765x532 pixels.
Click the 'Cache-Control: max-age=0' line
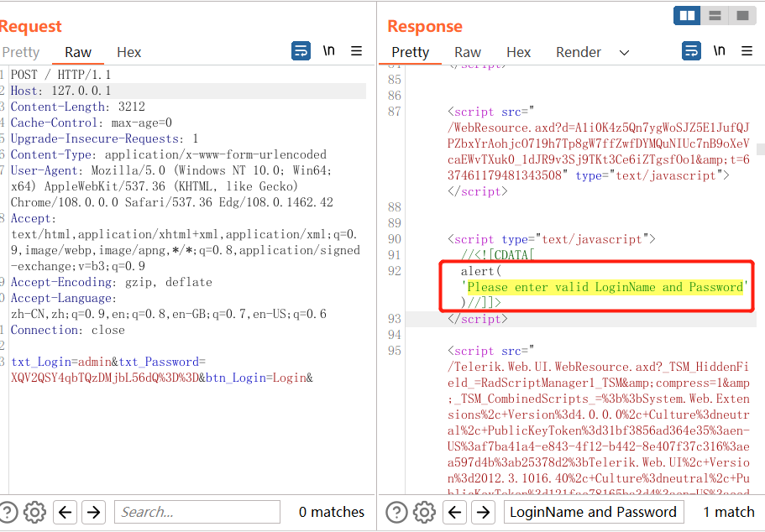point(92,123)
